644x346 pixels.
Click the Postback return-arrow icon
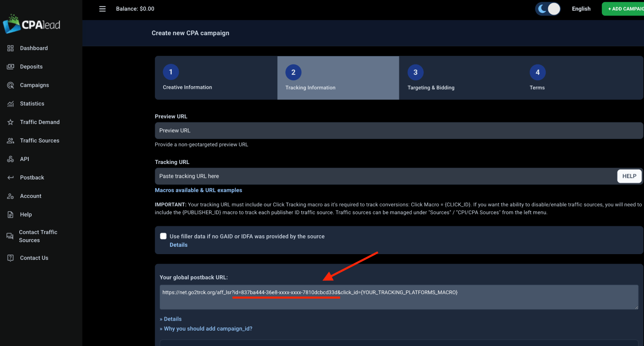tap(11, 177)
